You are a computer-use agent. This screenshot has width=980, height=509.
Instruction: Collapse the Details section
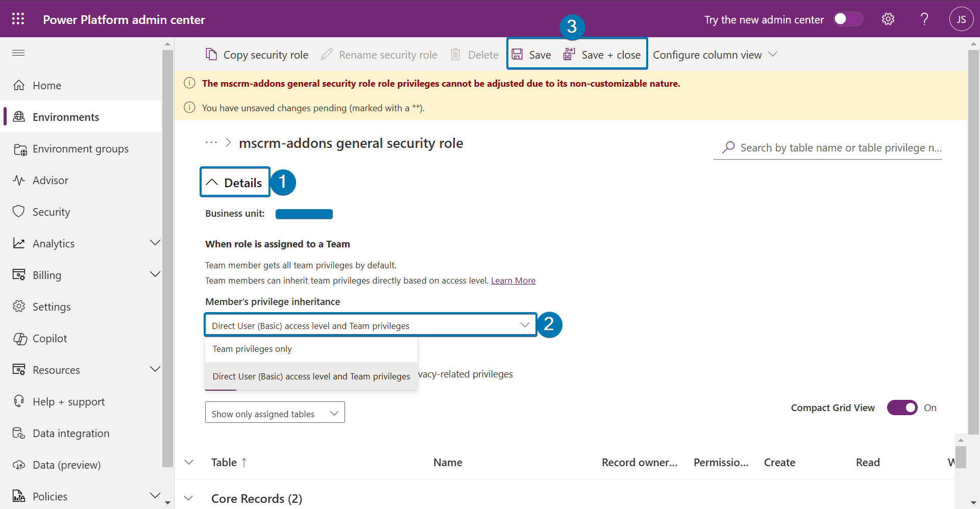tap(235, 182)
